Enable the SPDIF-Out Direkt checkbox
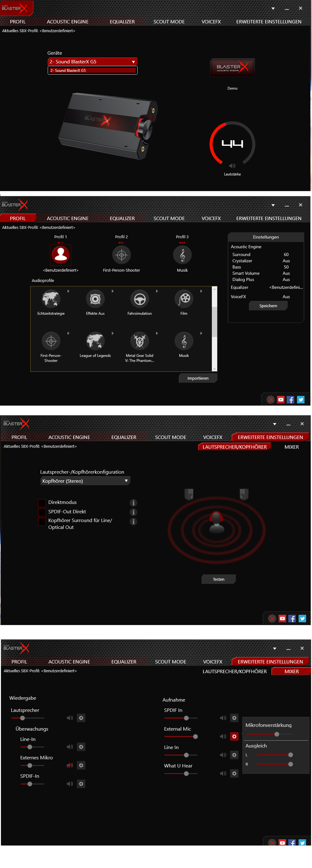312x868 pixels. [x=42, y=512]
